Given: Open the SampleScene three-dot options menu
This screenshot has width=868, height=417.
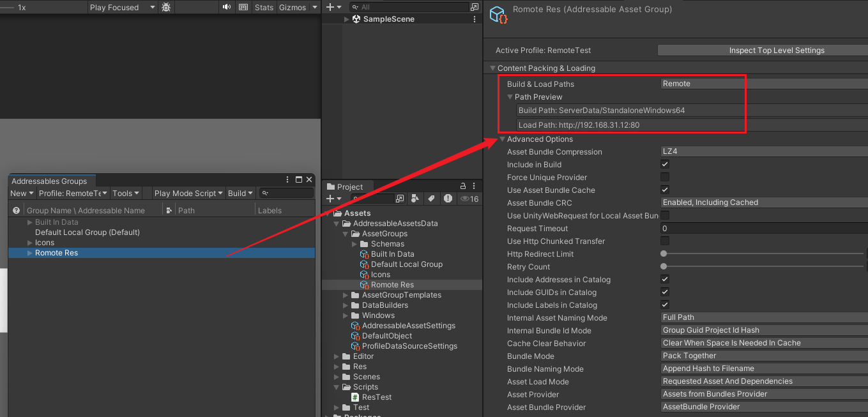Looking at the screenshot, I should (475, 19).
